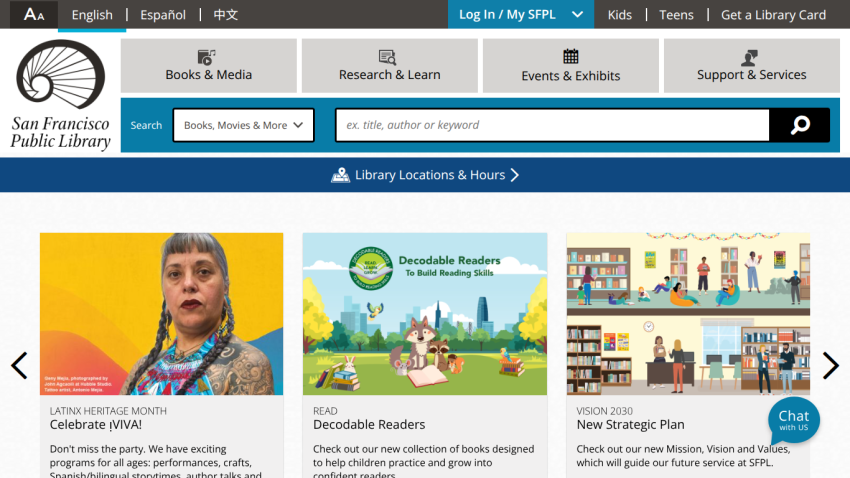Click Get a Library Card link
This screenshot has height=478, width=850.
[774, 15]
